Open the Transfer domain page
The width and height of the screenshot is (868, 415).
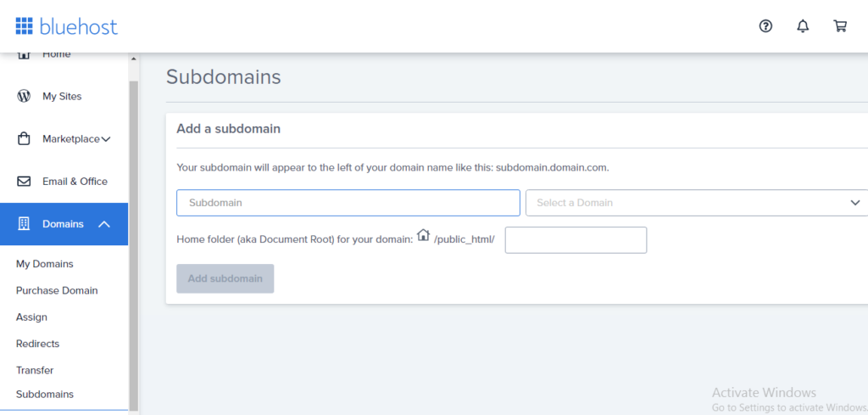34,370
